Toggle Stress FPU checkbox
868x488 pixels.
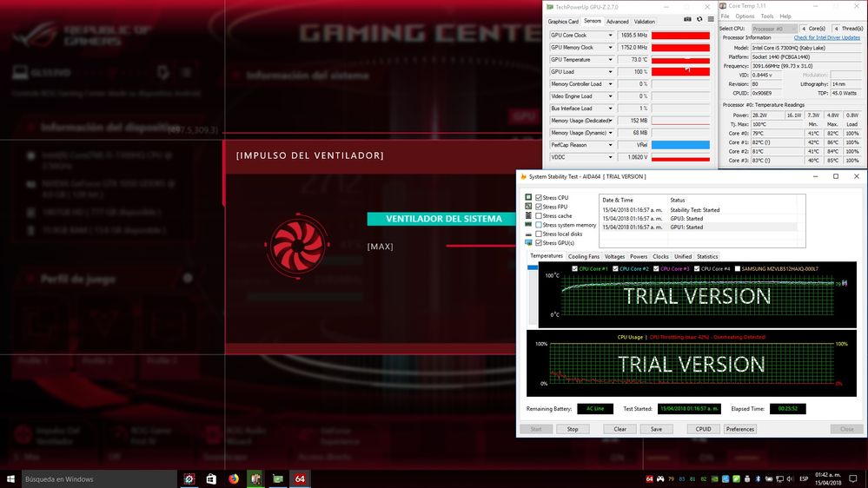[x=539, y=207]
